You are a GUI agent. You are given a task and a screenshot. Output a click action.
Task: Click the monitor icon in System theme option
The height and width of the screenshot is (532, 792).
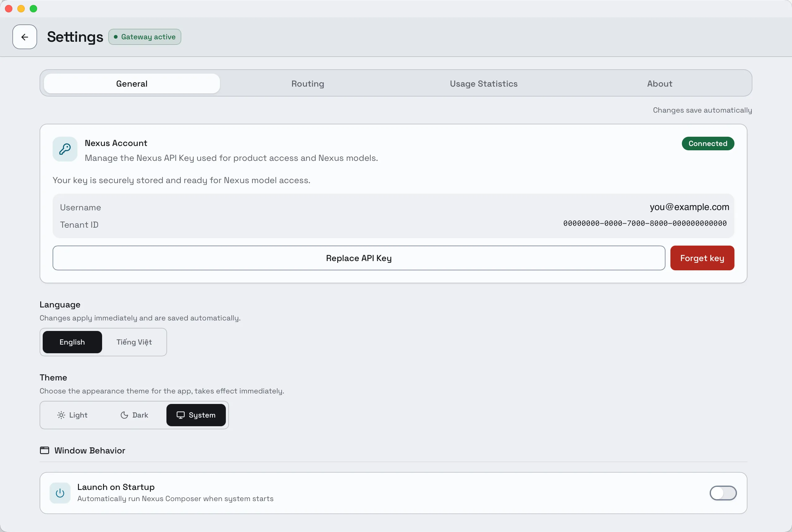click(x=181, y=415)
